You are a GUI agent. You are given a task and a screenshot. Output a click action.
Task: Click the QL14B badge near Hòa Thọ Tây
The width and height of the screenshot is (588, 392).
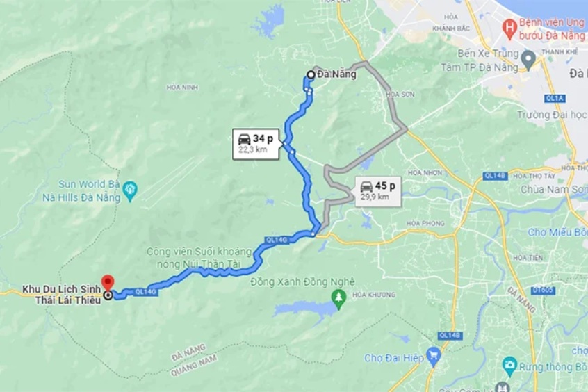pyautogui.click(x=496, y=176)
